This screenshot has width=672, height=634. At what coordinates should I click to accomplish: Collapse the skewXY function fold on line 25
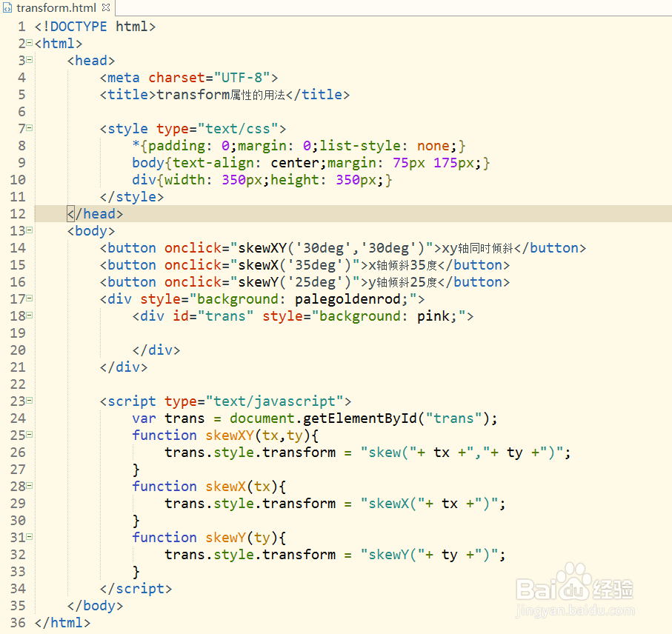[x=29, y=435]
